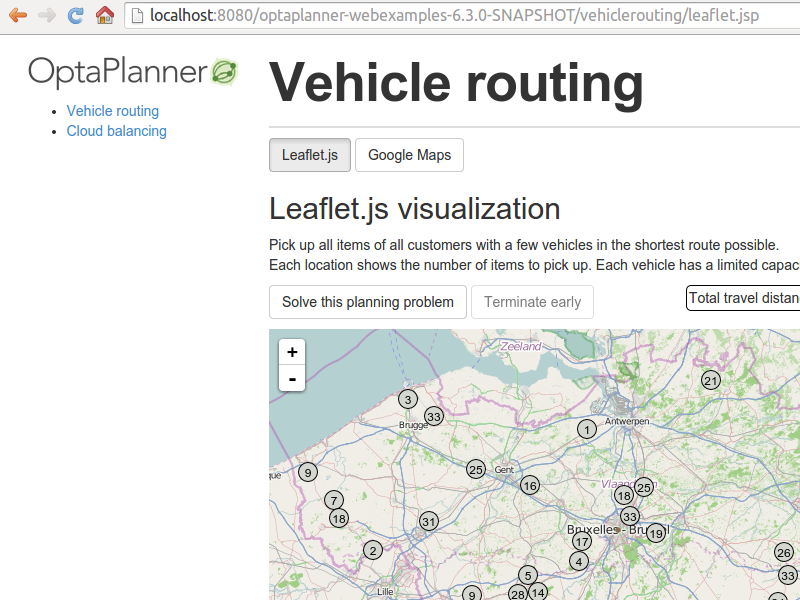Open the Vehicle routing sidebar link

point(113,111)
